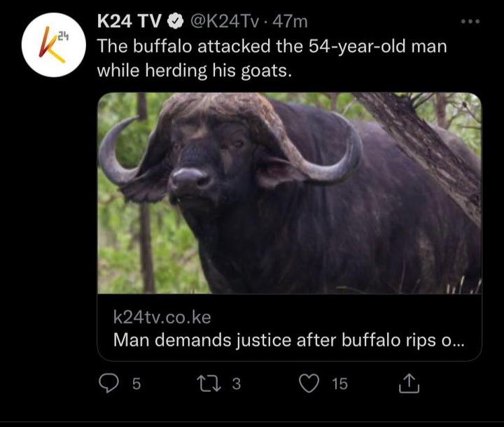The height and width of the screenshot is (427, 504).
Task: Open 'Man demands justice after buffalo' headline
Action: [288, 340]
